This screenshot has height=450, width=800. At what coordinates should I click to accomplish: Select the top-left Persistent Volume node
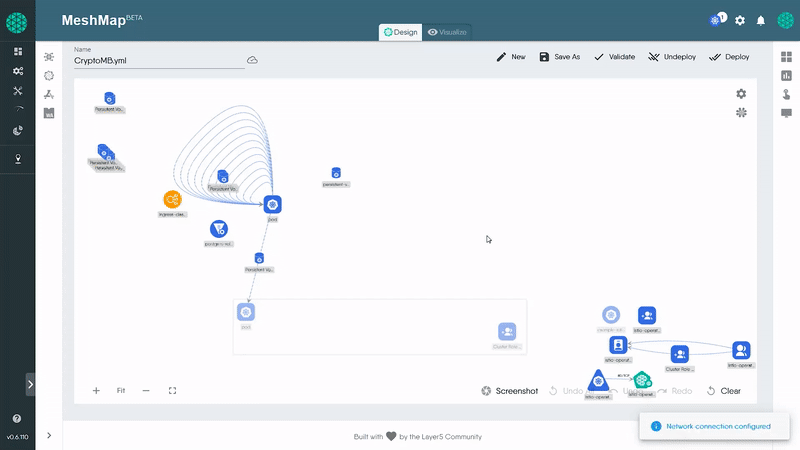tap(109, 98)
